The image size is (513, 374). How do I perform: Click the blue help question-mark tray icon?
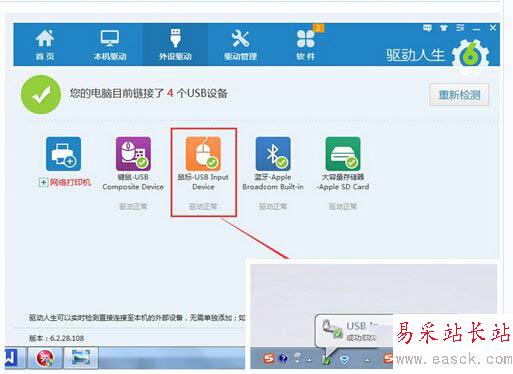pyautogui.click(x=283, y=359)
